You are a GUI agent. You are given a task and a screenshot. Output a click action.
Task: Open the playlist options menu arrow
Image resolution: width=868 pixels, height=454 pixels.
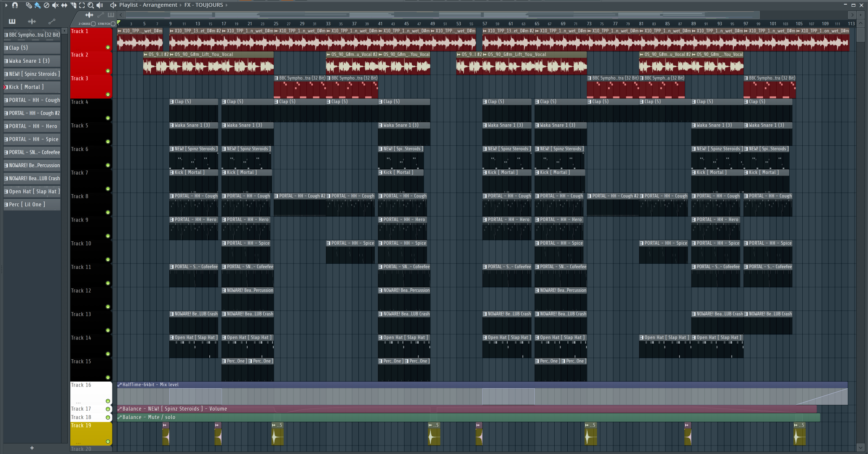coord(6,5)
